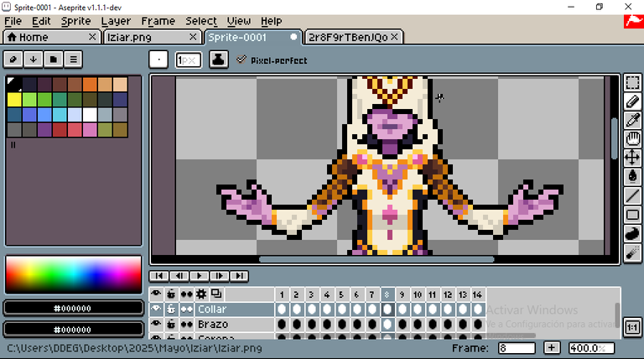The image size is (644, 359).
Task: Click the palette edit mode button
Action: point(13,60)
